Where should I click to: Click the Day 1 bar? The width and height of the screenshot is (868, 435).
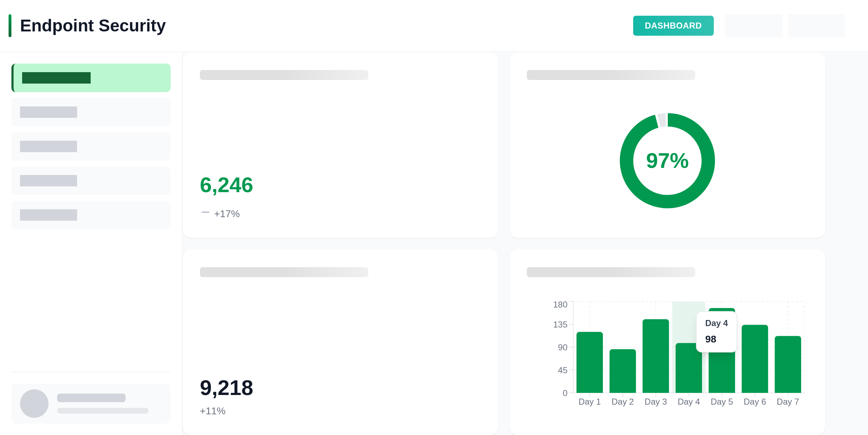click(590, 362)
